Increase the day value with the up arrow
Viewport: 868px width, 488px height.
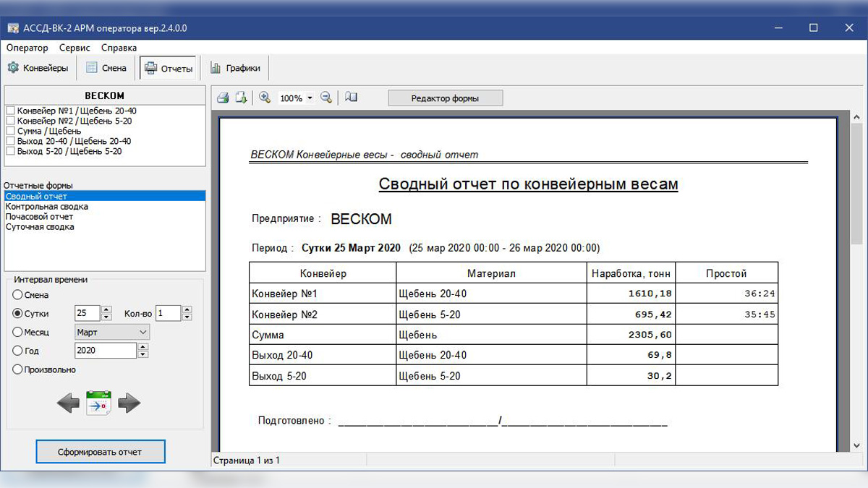(x=107, y=309)
